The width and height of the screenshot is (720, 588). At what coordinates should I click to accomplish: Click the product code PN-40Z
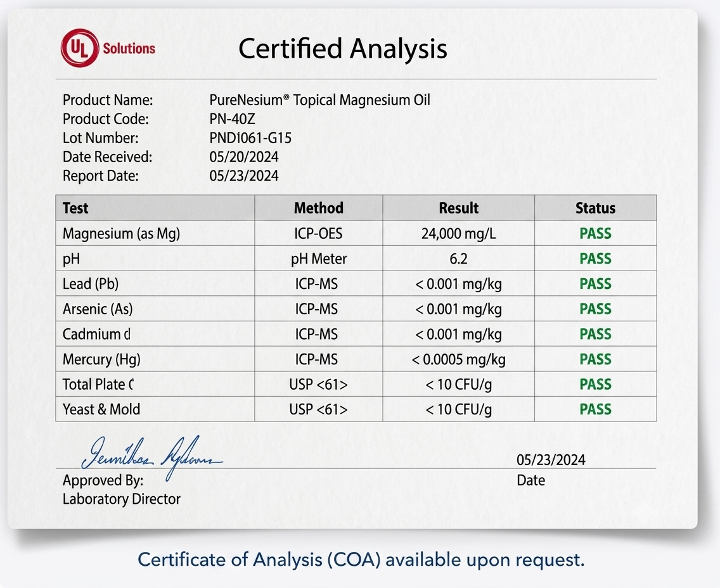(232, 119)
